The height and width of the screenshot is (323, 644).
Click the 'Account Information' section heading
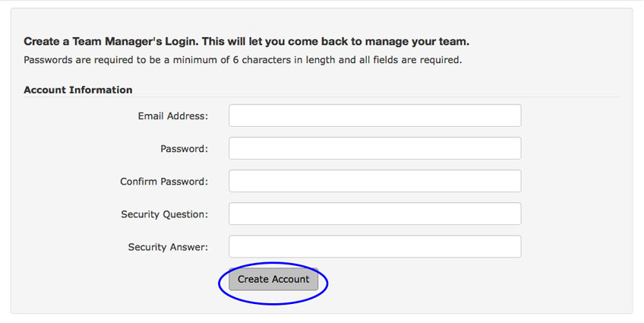(78, 90)
